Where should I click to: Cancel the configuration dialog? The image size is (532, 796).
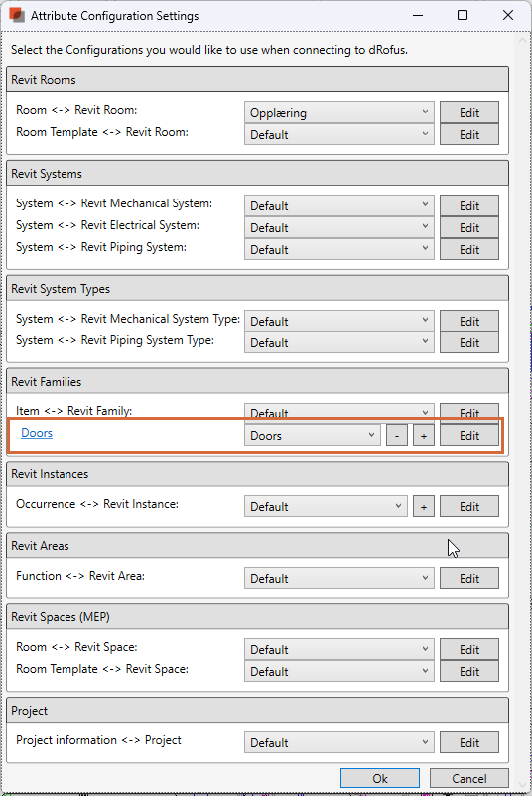click(469, 779)
